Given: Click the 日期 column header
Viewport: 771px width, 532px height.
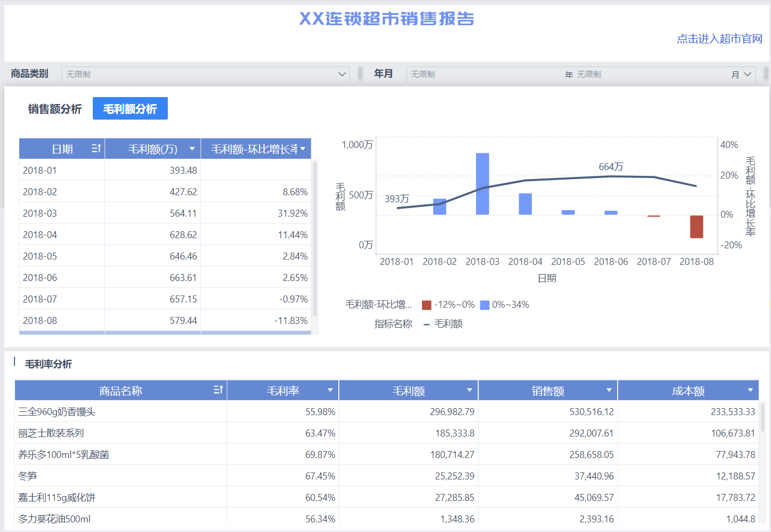Looking at the screenshot, I should click(62, 149).
